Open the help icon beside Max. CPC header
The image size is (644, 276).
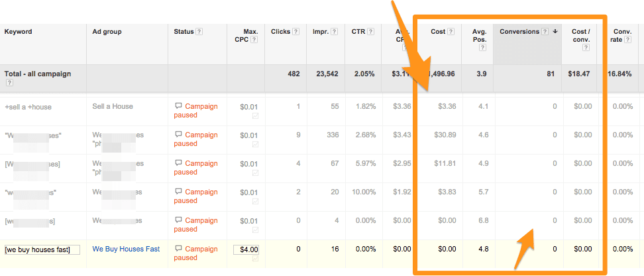tap(254, 40)
